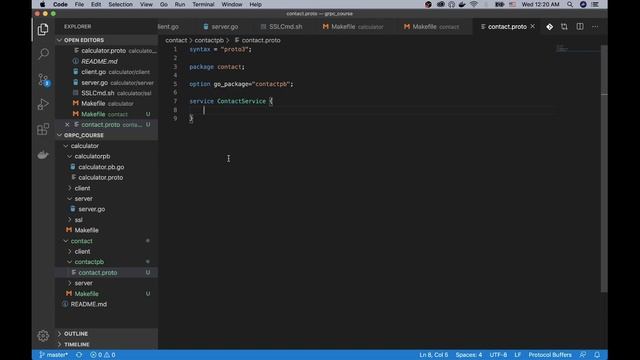Open the File menu
This screenshot has height=360, width=640.
[x=79, y=4]
